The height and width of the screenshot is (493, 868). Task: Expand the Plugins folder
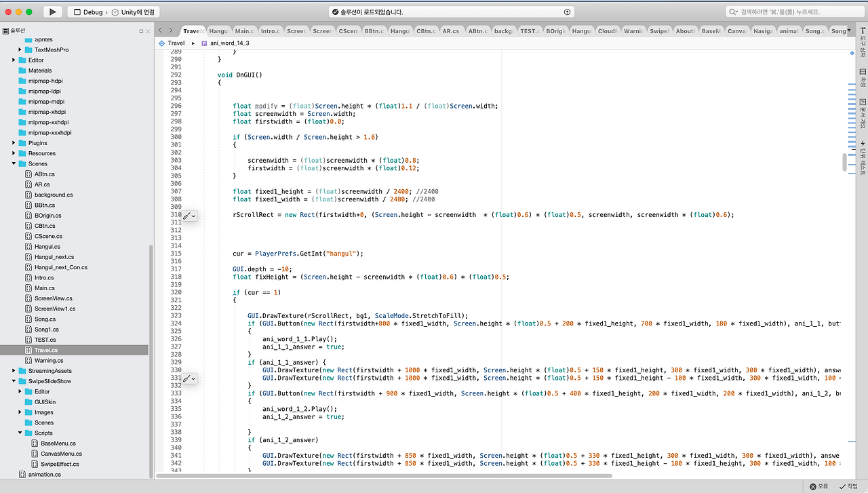(14, 143)
